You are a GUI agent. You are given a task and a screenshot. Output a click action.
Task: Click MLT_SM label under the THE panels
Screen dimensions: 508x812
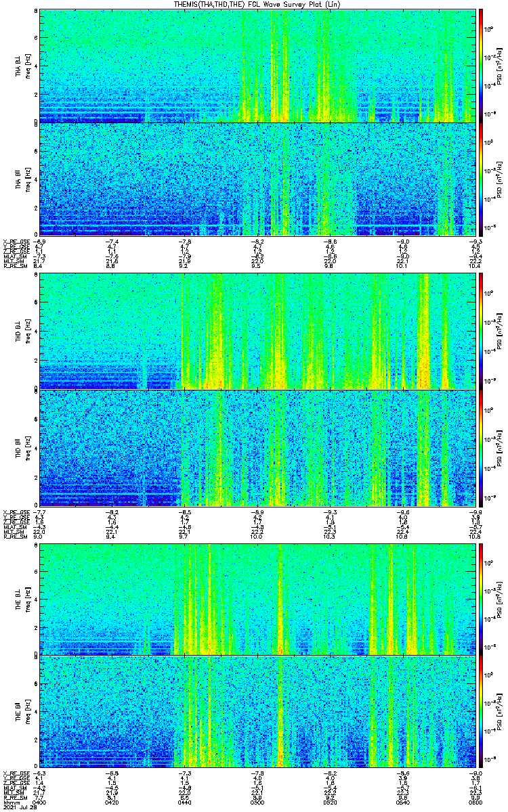point(14,793)
